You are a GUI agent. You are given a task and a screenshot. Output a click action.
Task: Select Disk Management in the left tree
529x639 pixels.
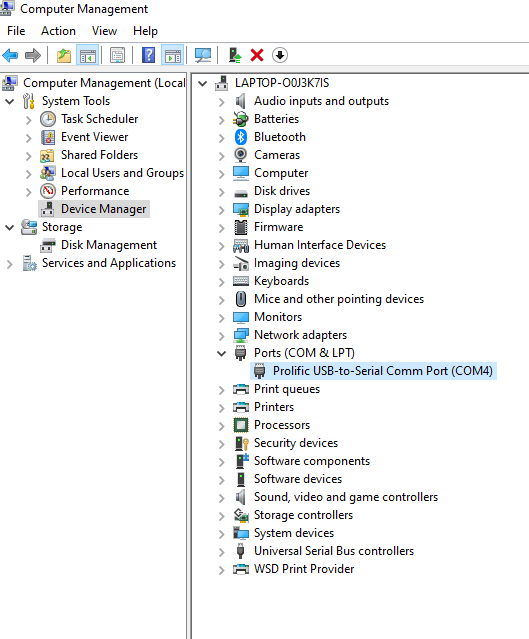click(109, 245)
